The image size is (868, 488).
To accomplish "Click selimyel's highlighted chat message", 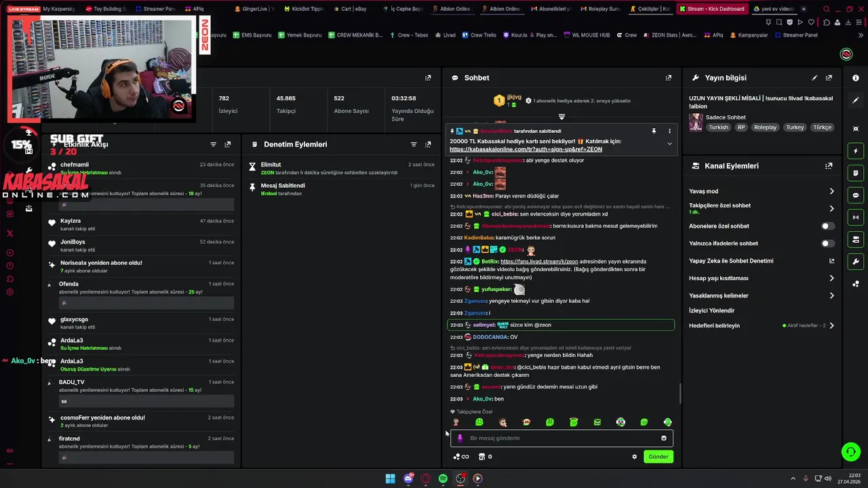I will coord(561,325).
